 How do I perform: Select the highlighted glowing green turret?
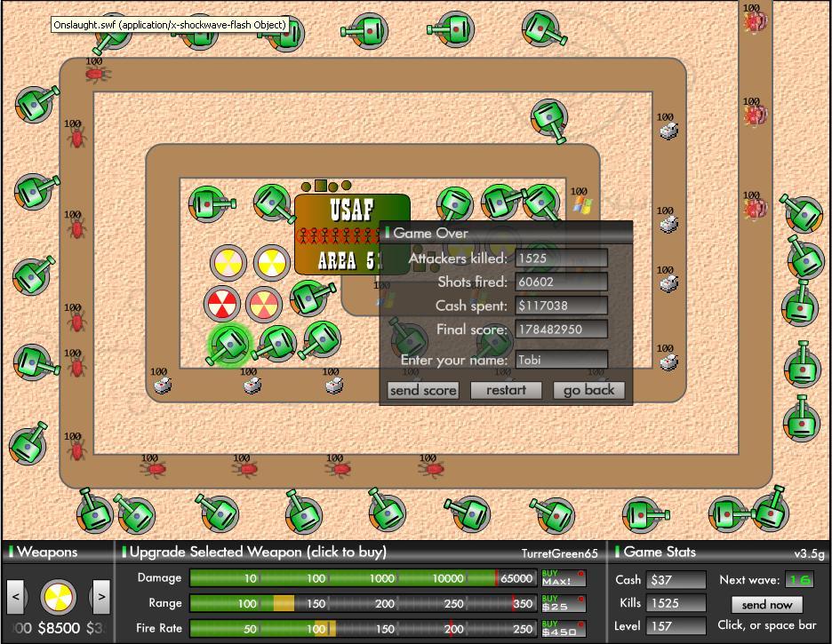click(229, 343)
